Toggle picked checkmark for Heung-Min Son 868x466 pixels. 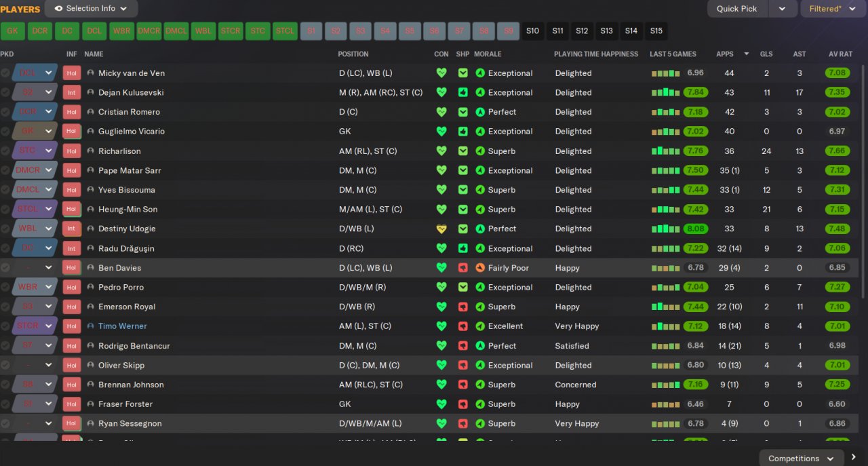coord(5,210)
